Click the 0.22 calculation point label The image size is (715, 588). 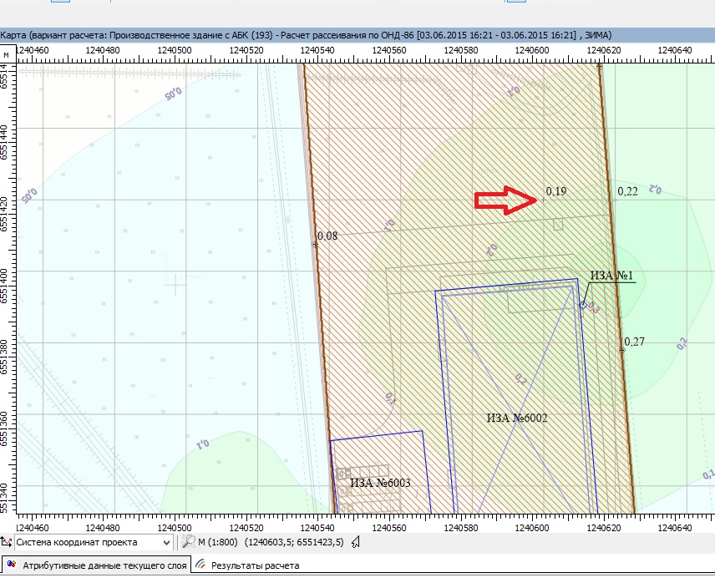click(627, 192)
